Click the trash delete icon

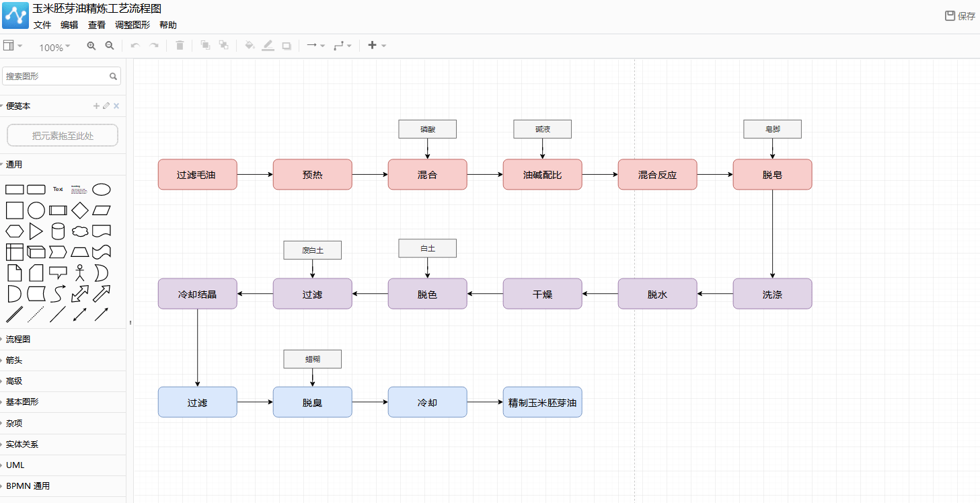point(180,46)
